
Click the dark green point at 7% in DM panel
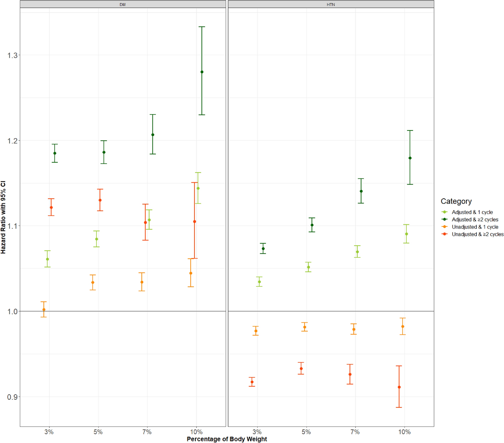click(x=153, y=135)
